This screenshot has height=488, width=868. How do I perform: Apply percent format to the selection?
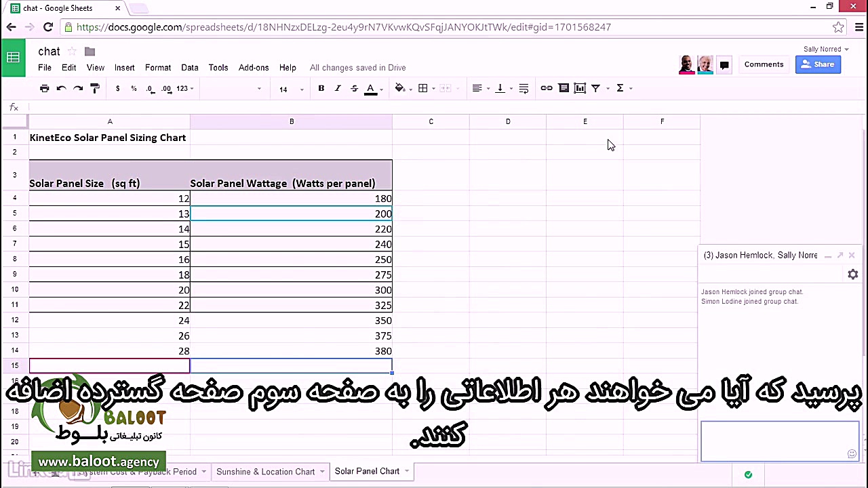[134, 88]
